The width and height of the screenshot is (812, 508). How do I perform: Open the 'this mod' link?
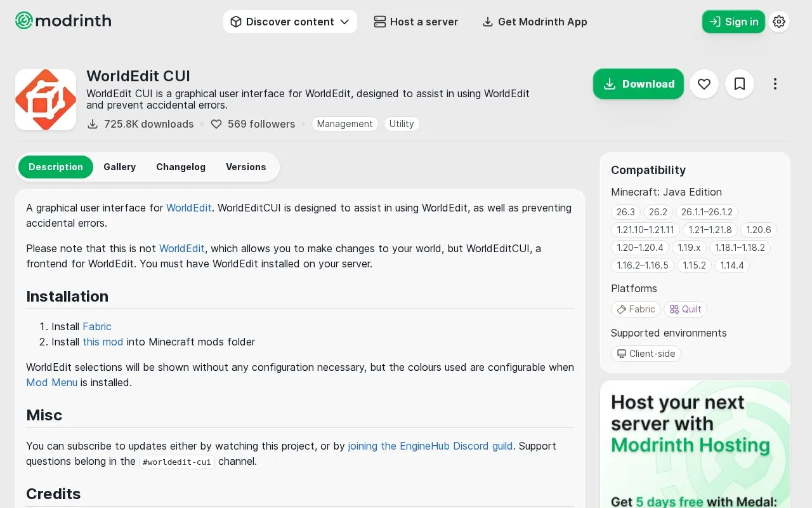click(x=103, y=342)
